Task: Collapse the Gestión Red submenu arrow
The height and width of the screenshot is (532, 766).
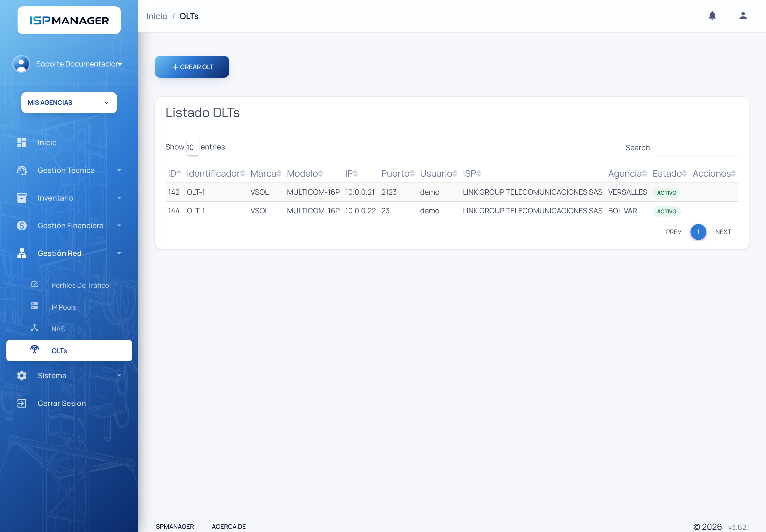Action: pos(119,253)
